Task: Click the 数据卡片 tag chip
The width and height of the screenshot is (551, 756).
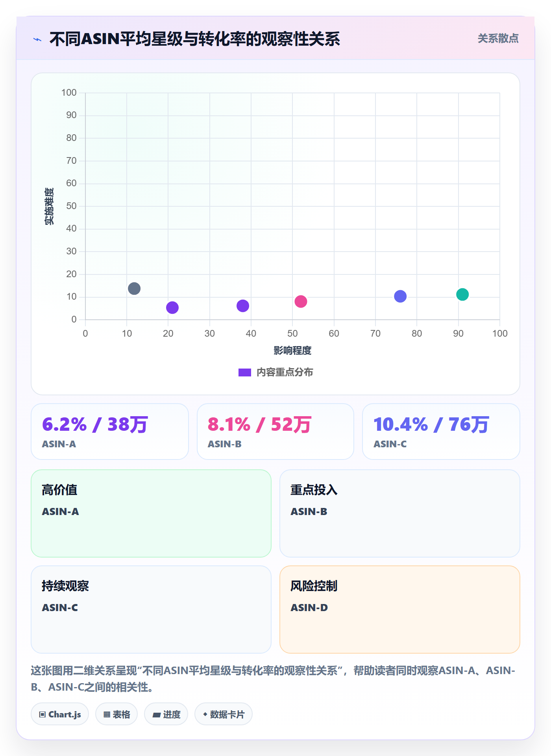Action: (224, 714)
